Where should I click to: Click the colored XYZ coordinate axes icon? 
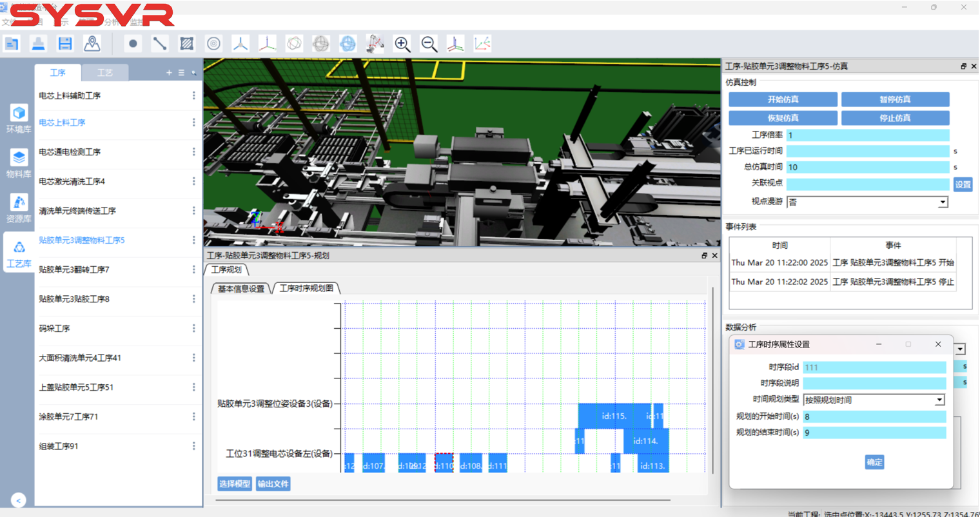[x=267, y=44]
